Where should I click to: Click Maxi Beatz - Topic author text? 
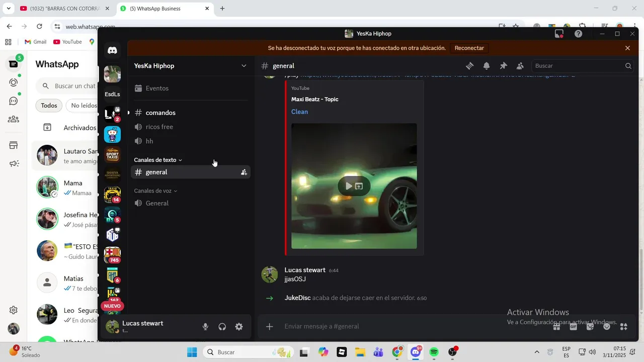[x=315, y=99]
